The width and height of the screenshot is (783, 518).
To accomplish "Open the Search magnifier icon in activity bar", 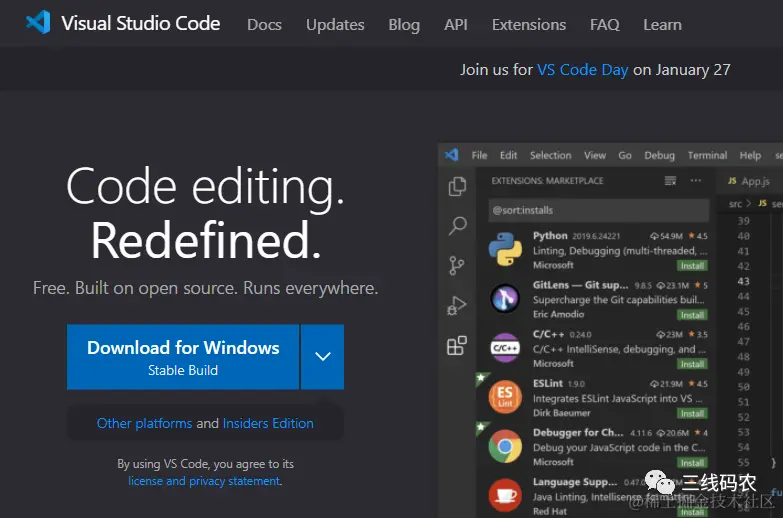I will pyautogui.click(x=457, y=226).
